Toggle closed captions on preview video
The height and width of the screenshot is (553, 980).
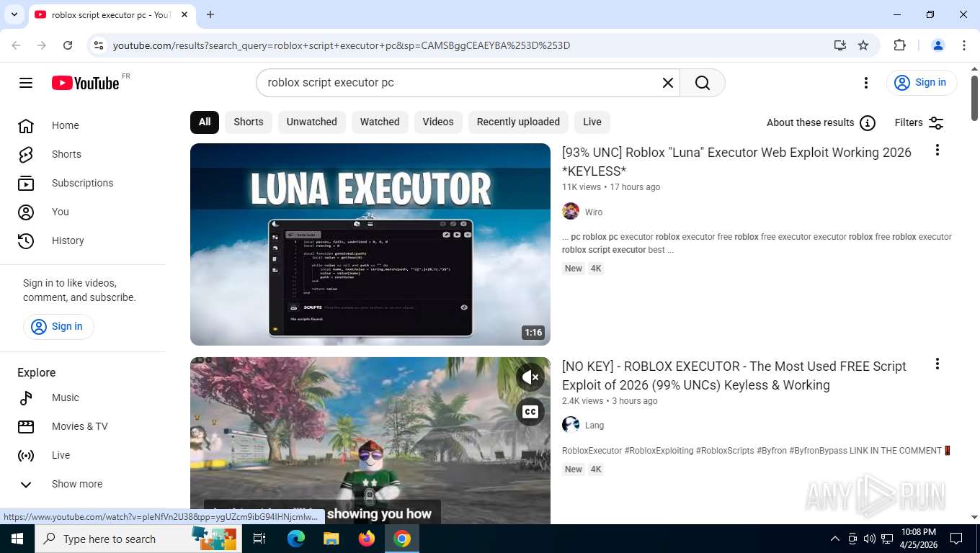(530, 412)
